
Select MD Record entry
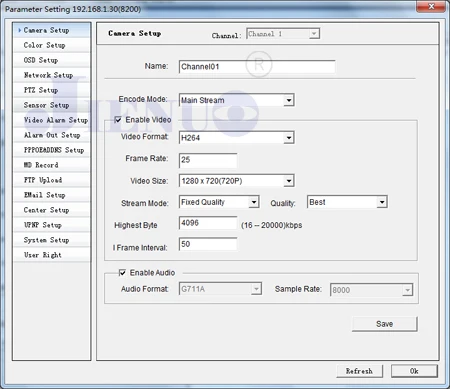[x=52, y=165]
